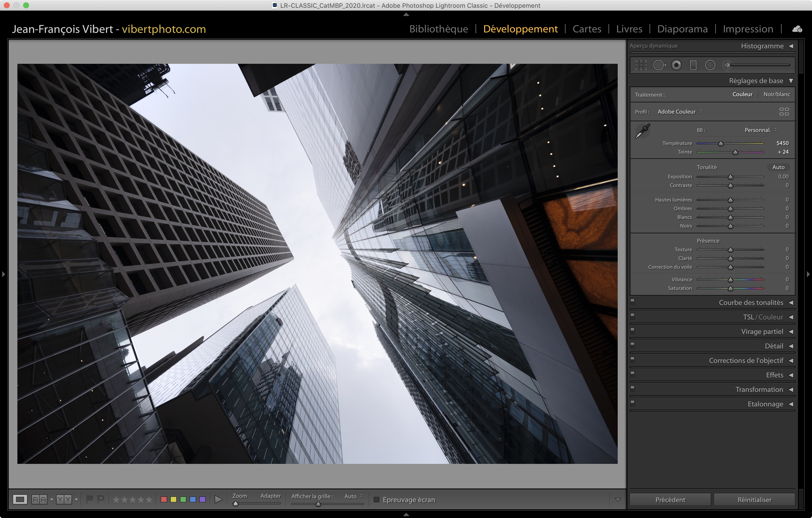
Task: Apply the red color label swatch
Action: pyautogui.click(x=164, y=499)
